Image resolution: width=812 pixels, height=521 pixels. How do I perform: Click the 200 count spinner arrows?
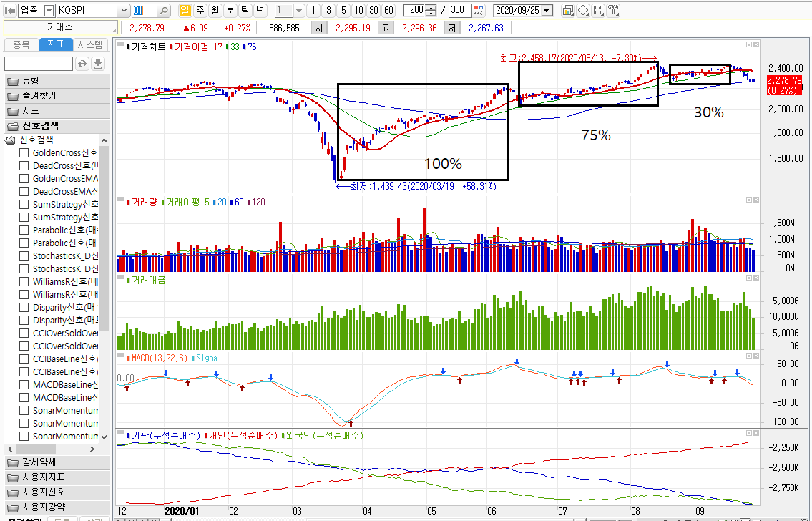click(432, 10)
